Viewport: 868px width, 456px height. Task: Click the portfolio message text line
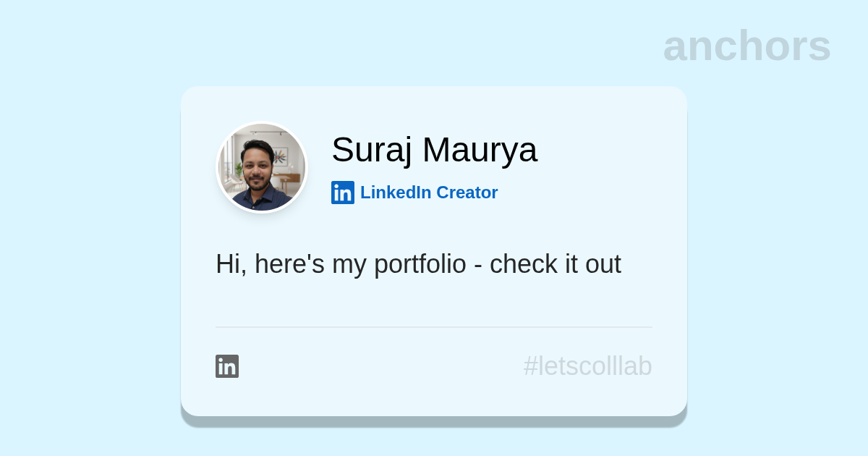tap(418, 264)
